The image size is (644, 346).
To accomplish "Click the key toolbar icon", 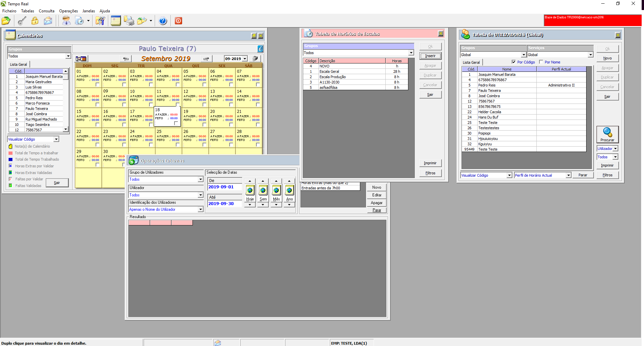I will (22, 21).
